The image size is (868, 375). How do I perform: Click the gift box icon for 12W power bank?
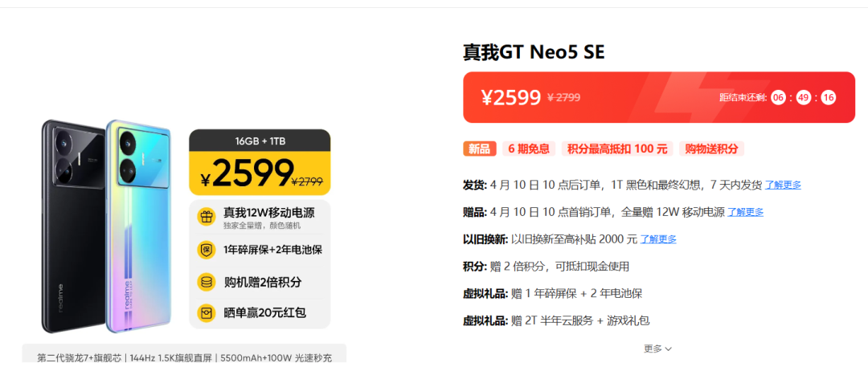[207, 217]
